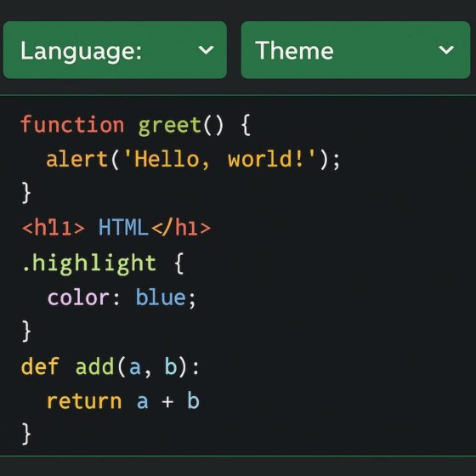Click the 'color' CSS property
This screenshot has height=476, width=476.
tap(78, 297)
